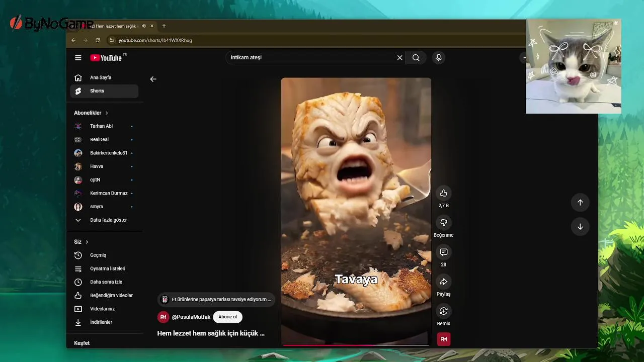Screen dimensions: 644x362
Task: Open the RealDeal channel
Action: [x=104, y=139]
